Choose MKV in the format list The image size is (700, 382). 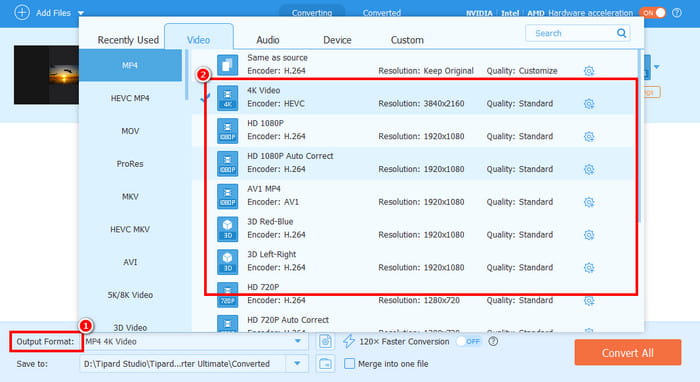point(130,196)
